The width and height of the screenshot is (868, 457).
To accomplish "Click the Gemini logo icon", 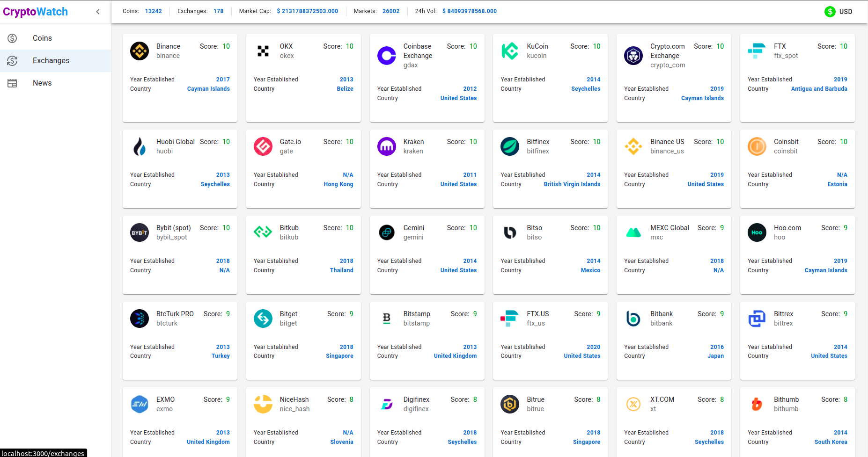I will click(x=387, y=232).
